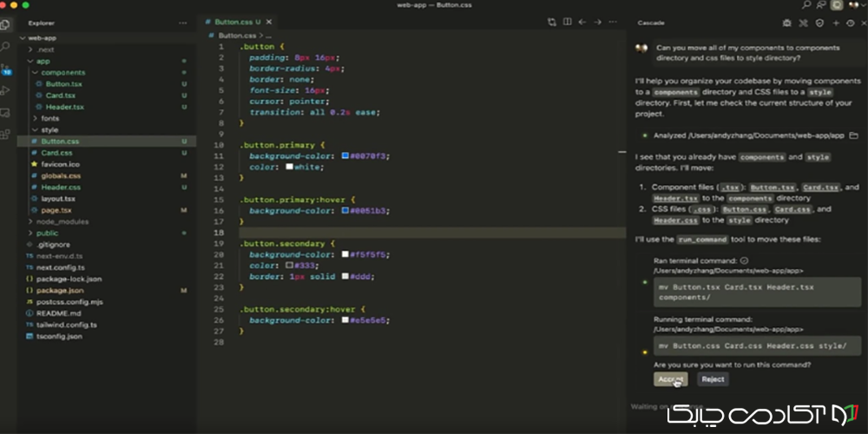Click Explorer panel more actions ellipsis

182,23
